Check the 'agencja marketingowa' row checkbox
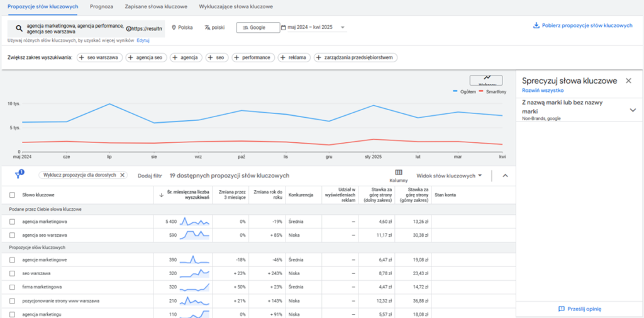This screenshot has width=644, height=318. (x=12, y=221)
